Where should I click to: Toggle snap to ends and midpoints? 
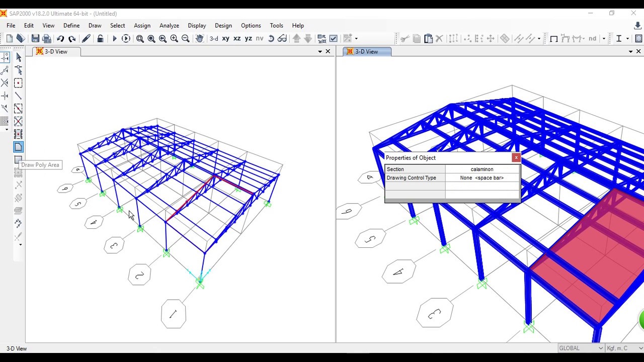click(x=5, y=70)
